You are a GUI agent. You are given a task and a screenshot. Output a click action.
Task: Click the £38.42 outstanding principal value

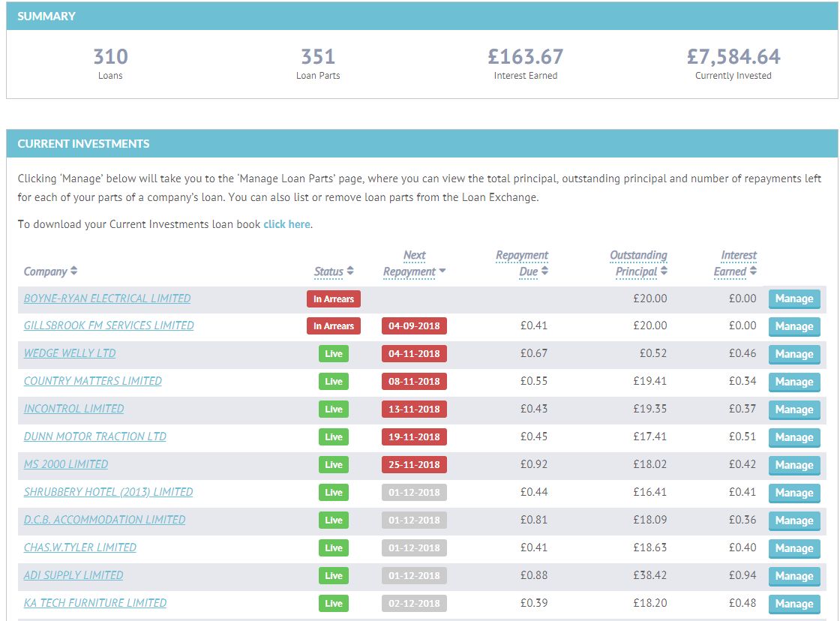coord(649,575)
